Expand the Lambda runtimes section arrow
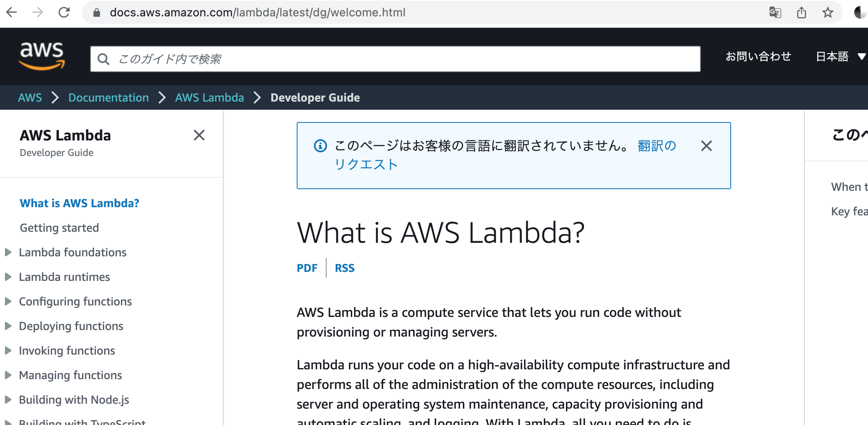 [x=8, y=277]
